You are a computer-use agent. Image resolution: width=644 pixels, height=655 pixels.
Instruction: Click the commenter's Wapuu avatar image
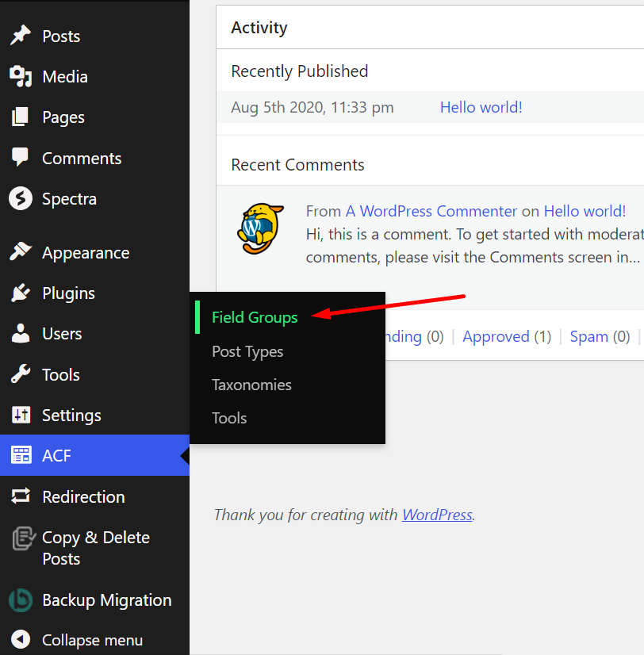coord(260,228)
